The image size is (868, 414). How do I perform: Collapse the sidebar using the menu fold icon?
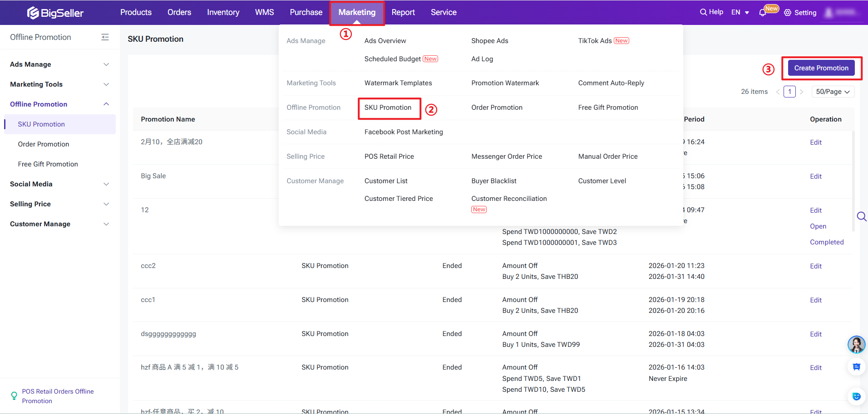pos(105,37)
